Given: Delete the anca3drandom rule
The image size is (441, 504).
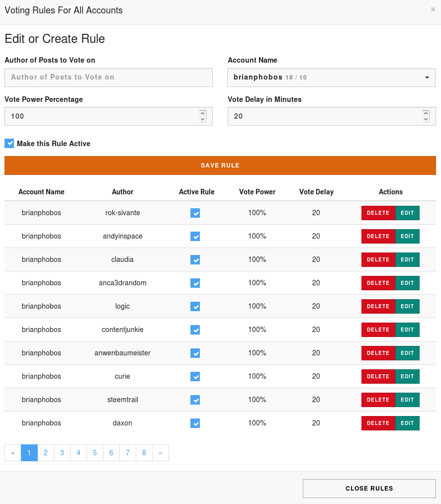Looking at the screenshot, I should (378, 283).
